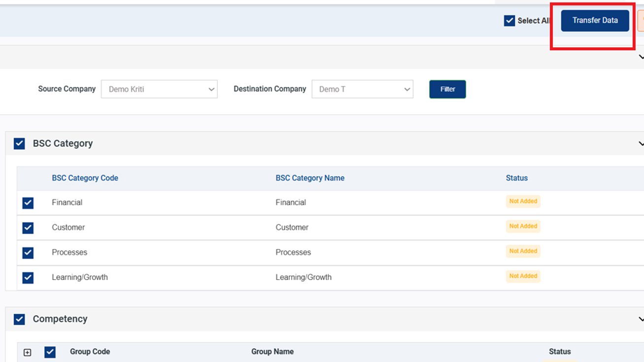Collapse the BSC Category section chevron

coord(640,144)
